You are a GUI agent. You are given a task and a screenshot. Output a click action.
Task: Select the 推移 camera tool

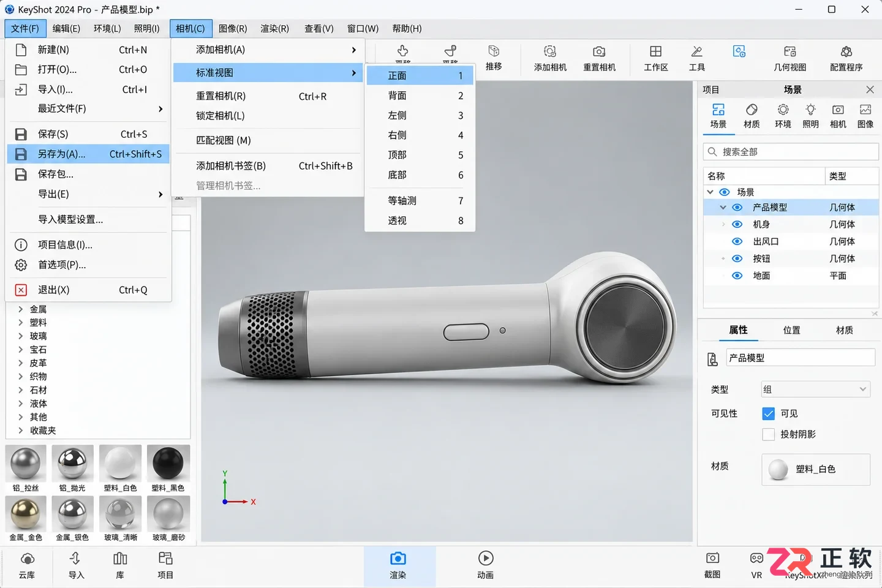pos(494,51)
